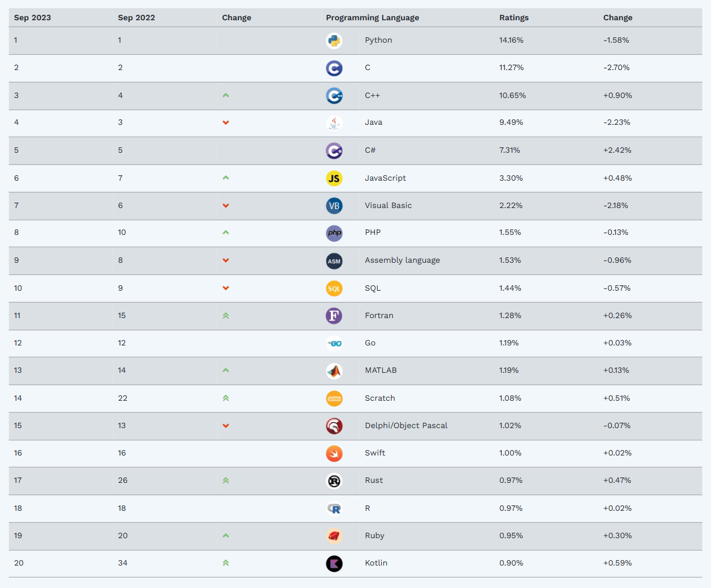
Task: Click the Kotlin logo icon
Action: 334,563
